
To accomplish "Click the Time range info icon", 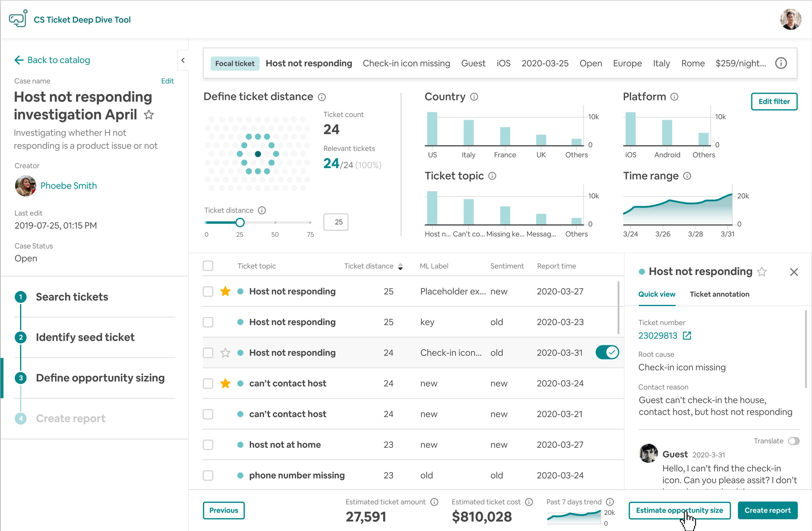I will pos(687,176).
